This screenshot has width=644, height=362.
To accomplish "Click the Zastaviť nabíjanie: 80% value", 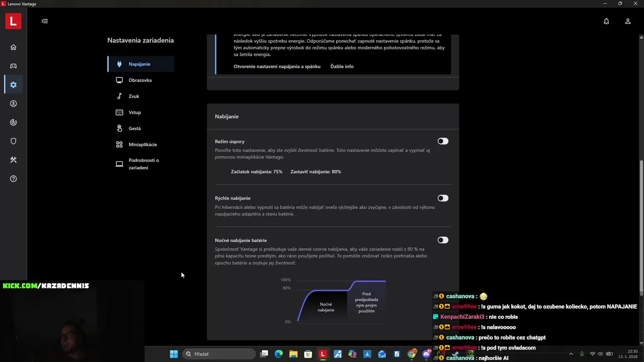I will [x=315, y=172].
